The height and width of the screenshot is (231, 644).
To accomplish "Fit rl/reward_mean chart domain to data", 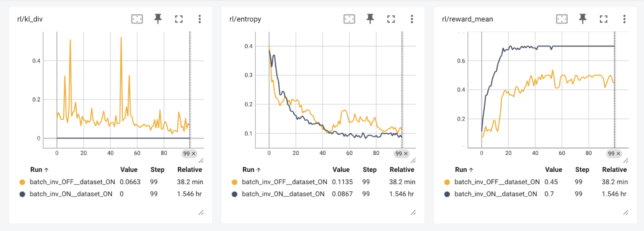I will 562,19.
